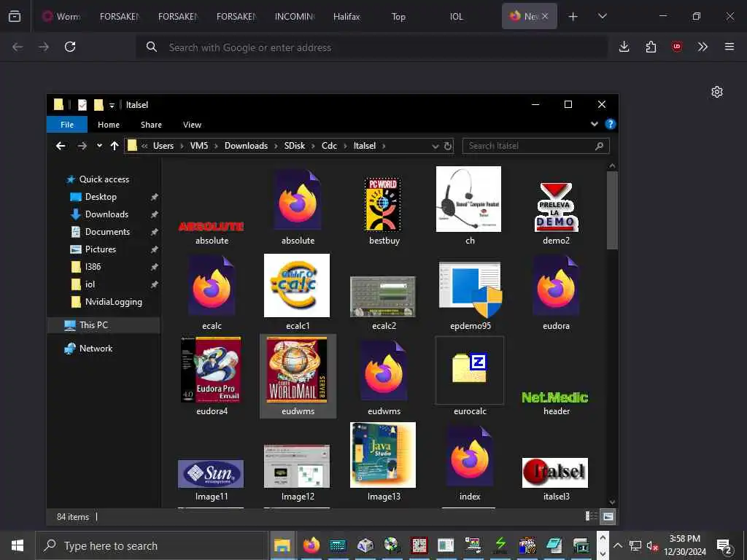
Task: Select the header Net.Medic image
Action: [x=555, y=397]
